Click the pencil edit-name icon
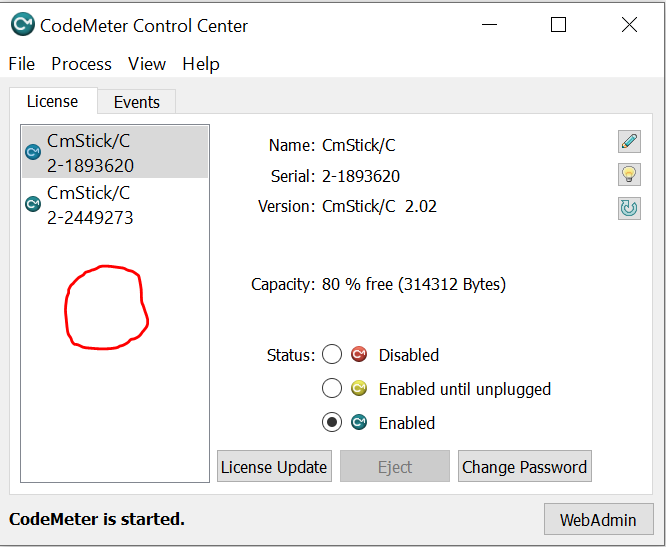The image size is (666, 547). click(x=629, y=142)
